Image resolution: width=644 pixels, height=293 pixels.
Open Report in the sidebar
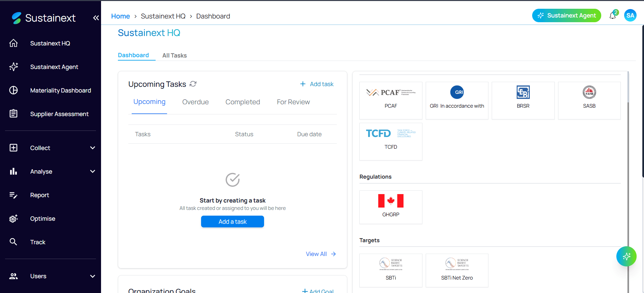pyautogui.click(x=39, y=195)
